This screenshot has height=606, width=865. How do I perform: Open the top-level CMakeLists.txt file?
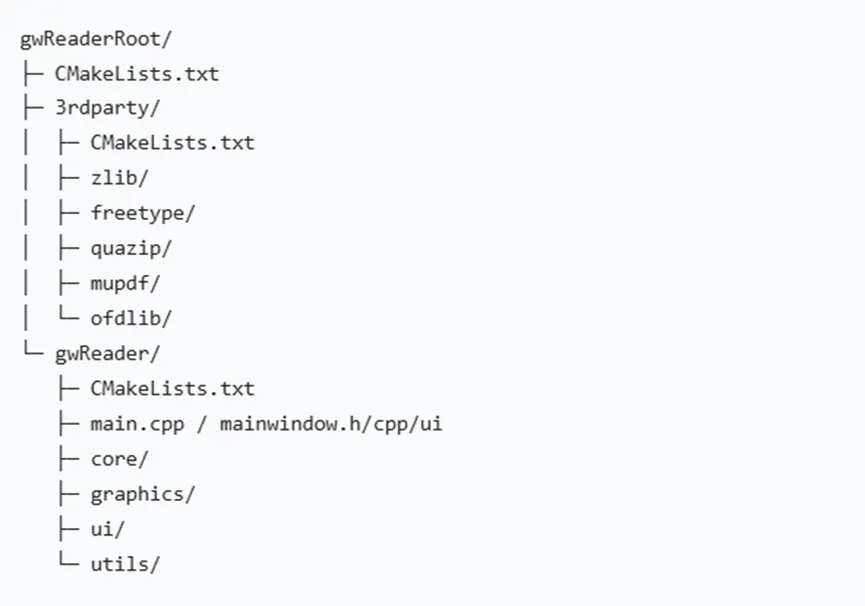[x=137, y=74]
